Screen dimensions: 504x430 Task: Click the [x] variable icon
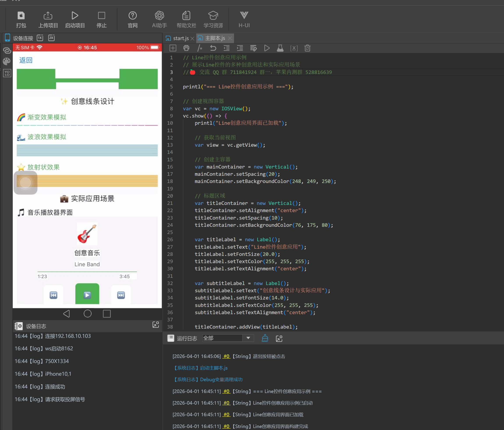pyautogui.click(x=294, y=48)
